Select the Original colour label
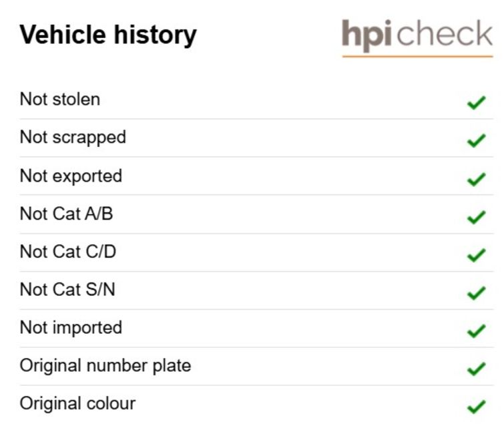 point(78,403)
